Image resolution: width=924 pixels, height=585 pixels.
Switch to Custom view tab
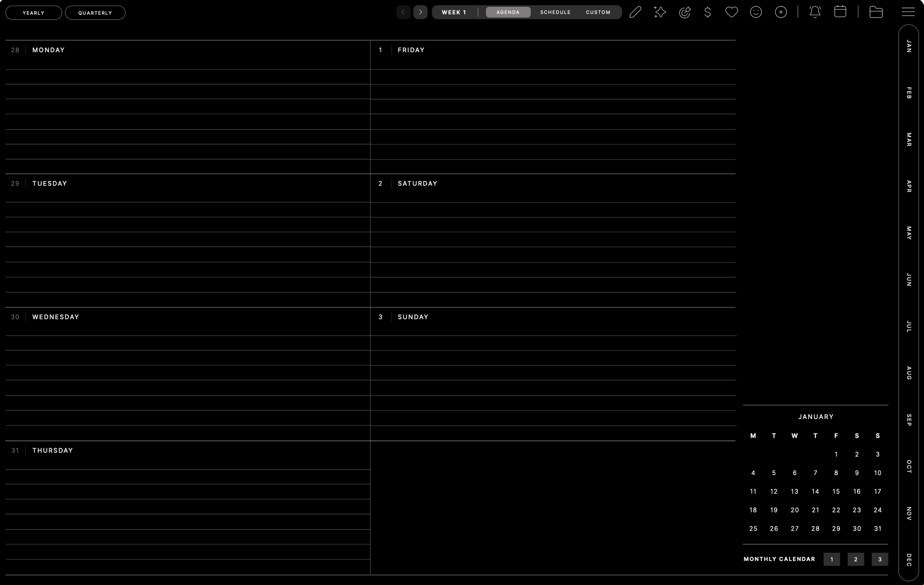tap(598, 12)
